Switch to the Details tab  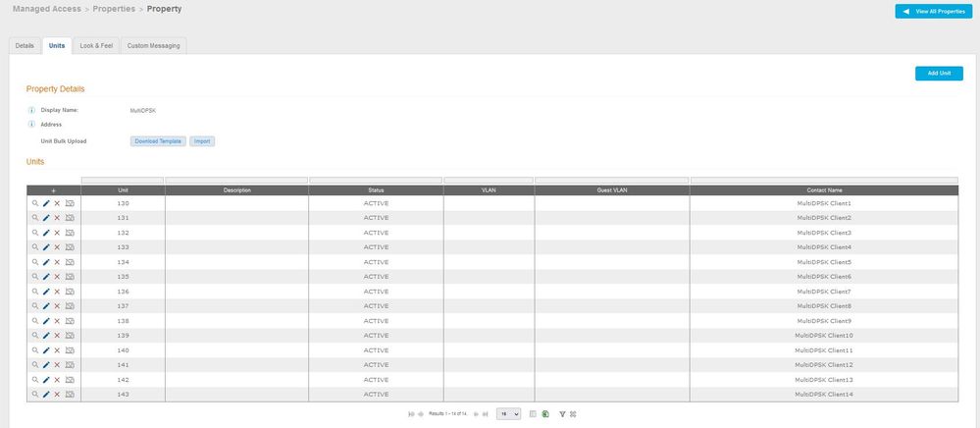tap(25, 46)
